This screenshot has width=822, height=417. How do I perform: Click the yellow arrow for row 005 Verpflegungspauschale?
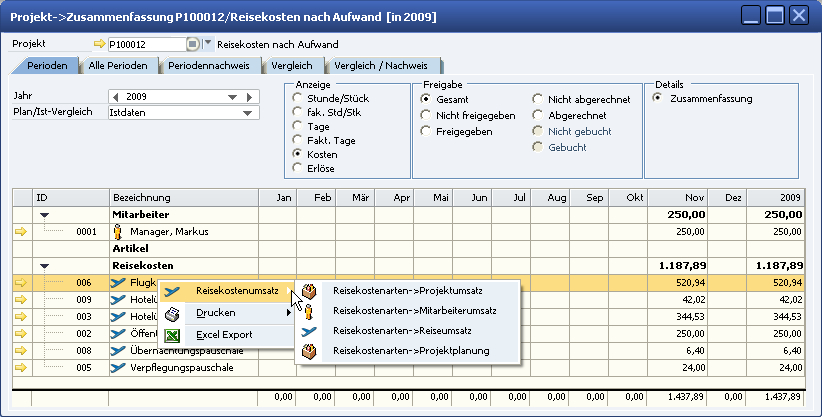(21, 367)
